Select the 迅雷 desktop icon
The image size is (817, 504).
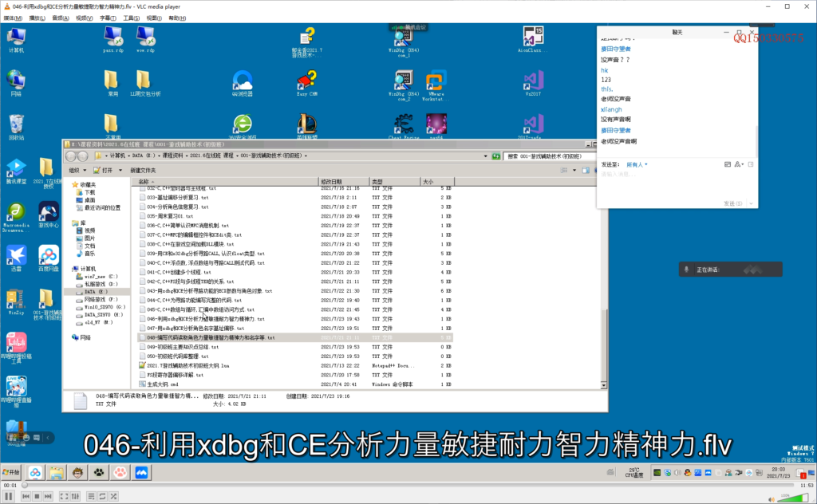(16, 258)
